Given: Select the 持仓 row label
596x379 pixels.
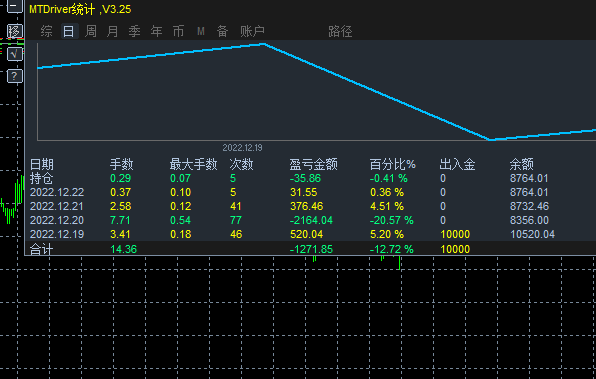Looking at the screenshot, I should click(x=42, y=178).
